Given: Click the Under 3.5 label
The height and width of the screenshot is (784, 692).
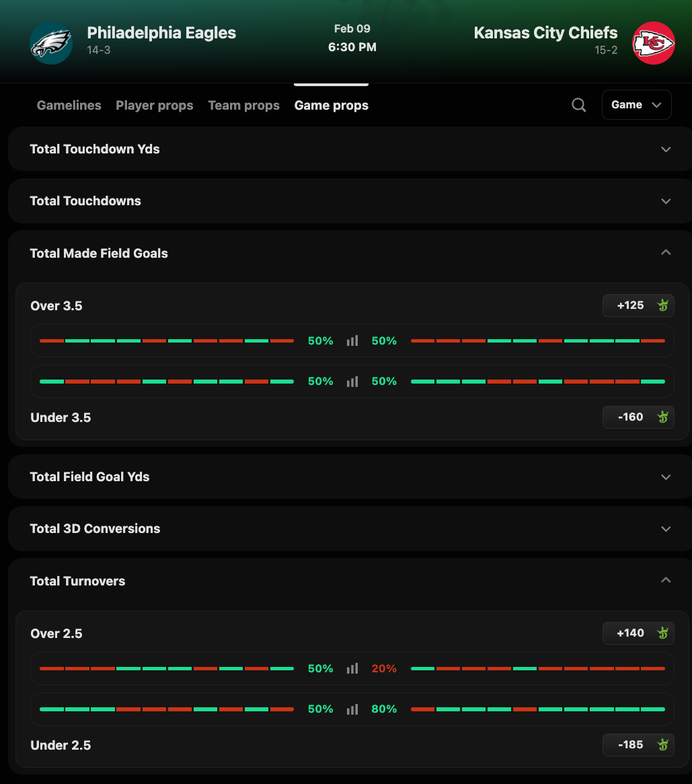Looking at the screenshot, I should tap(61, 417).
